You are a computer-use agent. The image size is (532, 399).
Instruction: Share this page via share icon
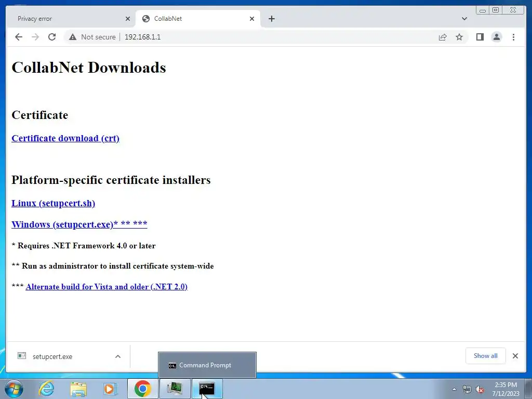click(443, 37)
